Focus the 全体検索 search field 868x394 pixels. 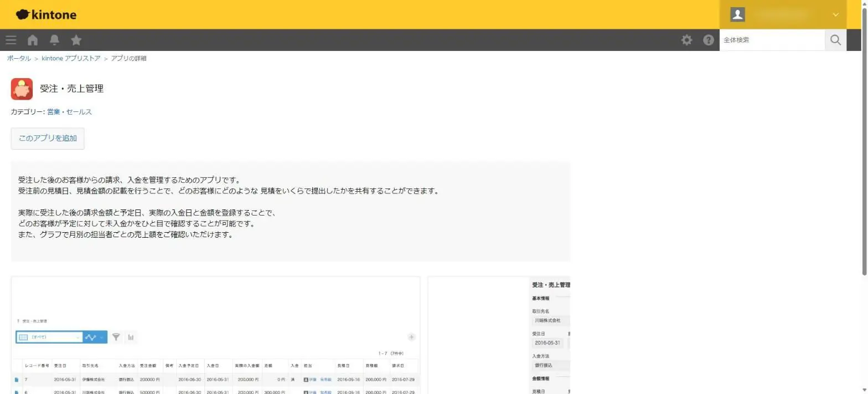tap(772, 40)
